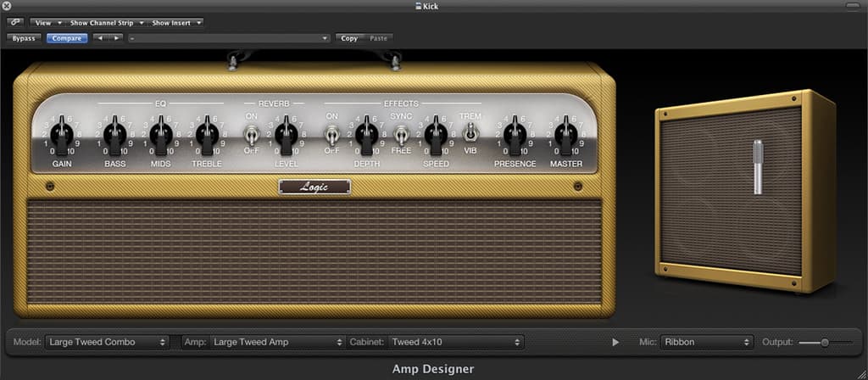Click the effects SPEED knob

click(436, 135)
